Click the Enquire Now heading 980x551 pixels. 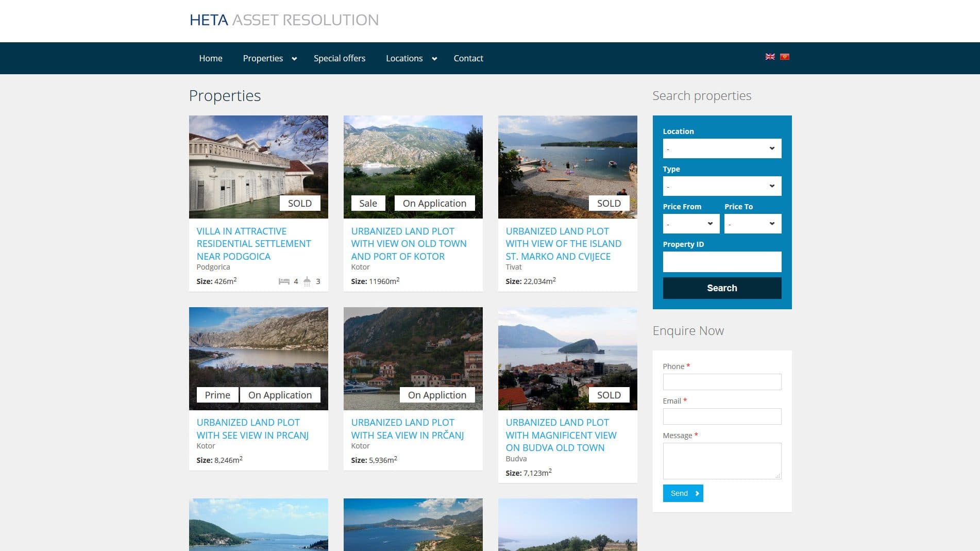(x=688, y=330)
